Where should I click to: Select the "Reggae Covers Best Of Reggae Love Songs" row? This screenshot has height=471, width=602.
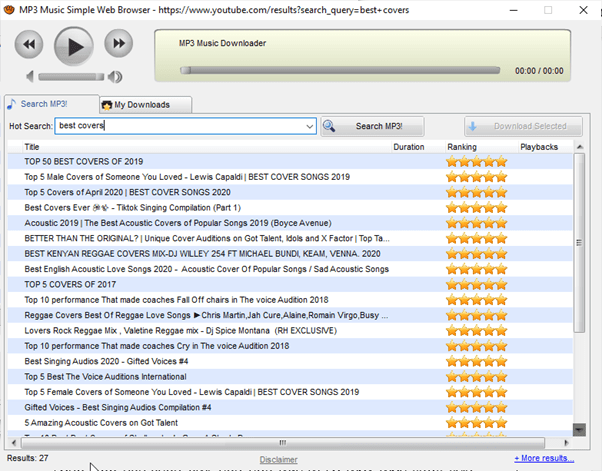point(290,315)
